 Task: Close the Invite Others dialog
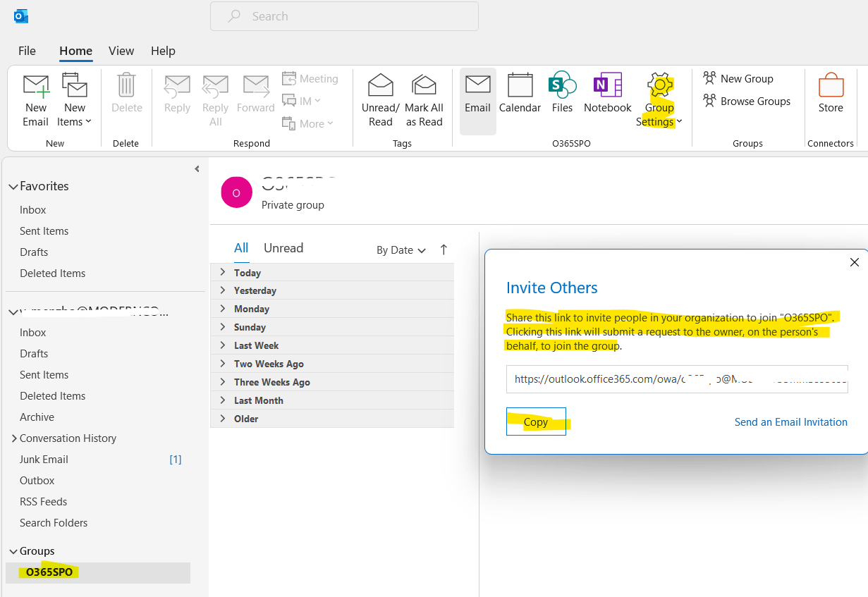[x=855, y=262]
